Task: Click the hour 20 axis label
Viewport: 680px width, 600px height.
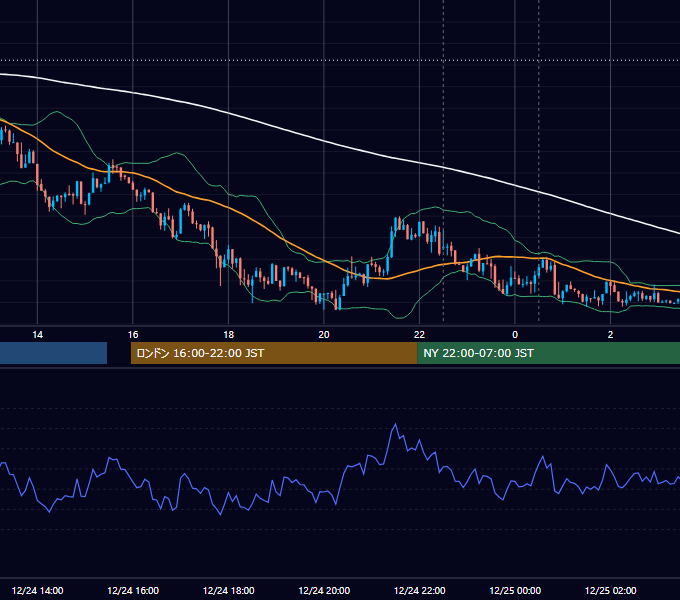Action: (x=324, y=334)
